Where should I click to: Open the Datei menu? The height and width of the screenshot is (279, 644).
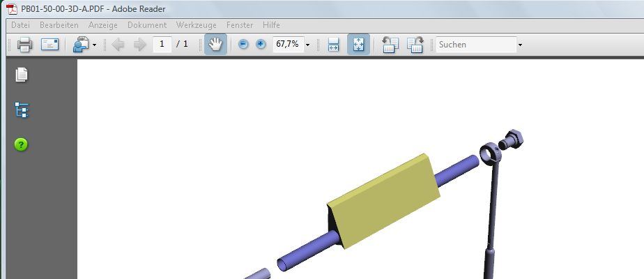(20, 25)
